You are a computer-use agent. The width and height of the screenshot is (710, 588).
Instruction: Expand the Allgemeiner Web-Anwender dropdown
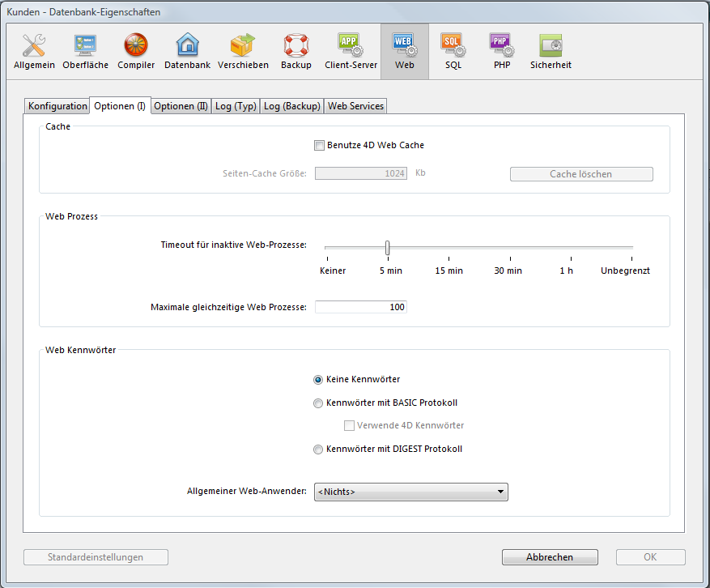(412, 492)
